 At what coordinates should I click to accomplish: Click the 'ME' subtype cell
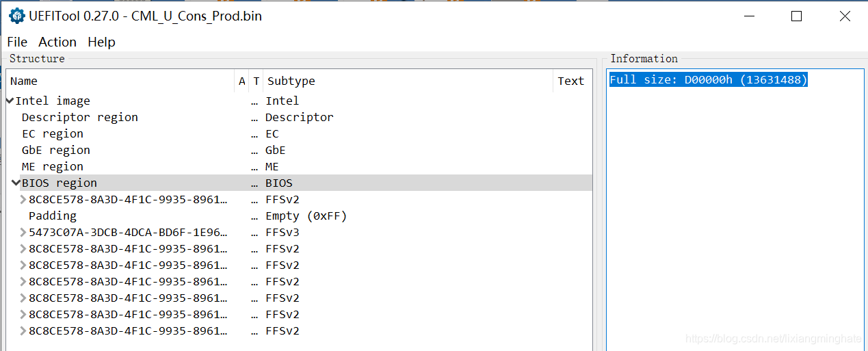pyautogui.click(x=272, y=166)
